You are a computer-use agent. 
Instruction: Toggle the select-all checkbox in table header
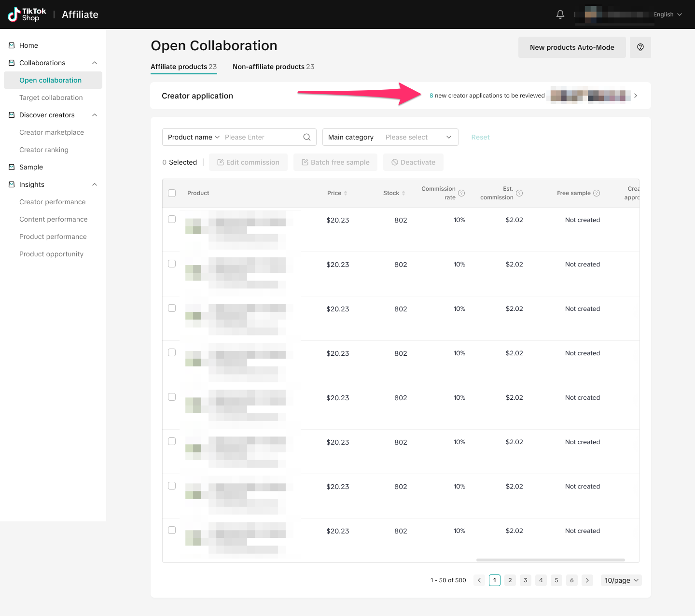(x=172, y=193)
